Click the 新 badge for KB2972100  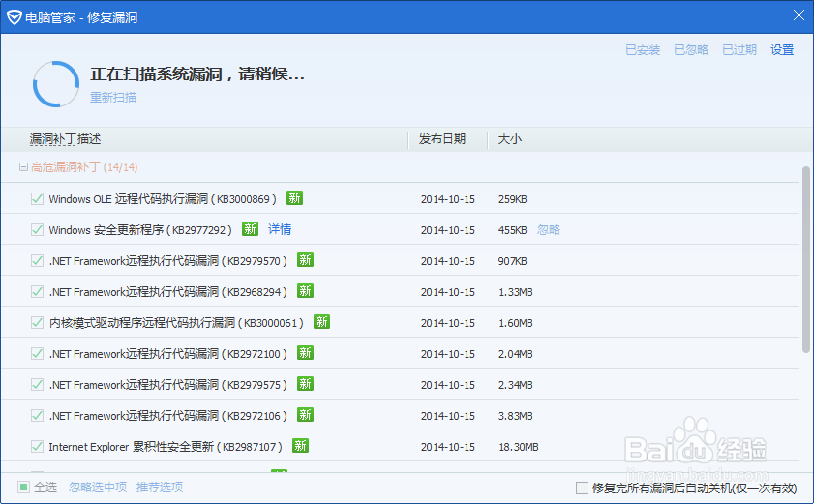pos(305,353)
